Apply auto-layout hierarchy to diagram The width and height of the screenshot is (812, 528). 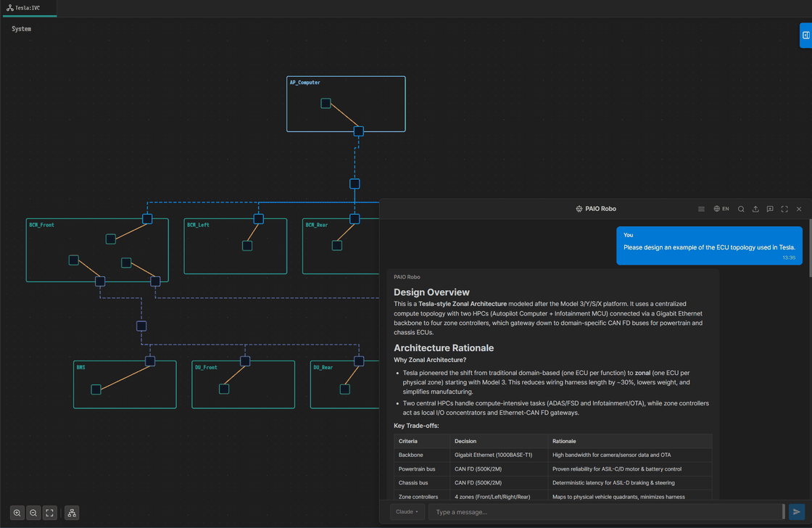[72, 513]
